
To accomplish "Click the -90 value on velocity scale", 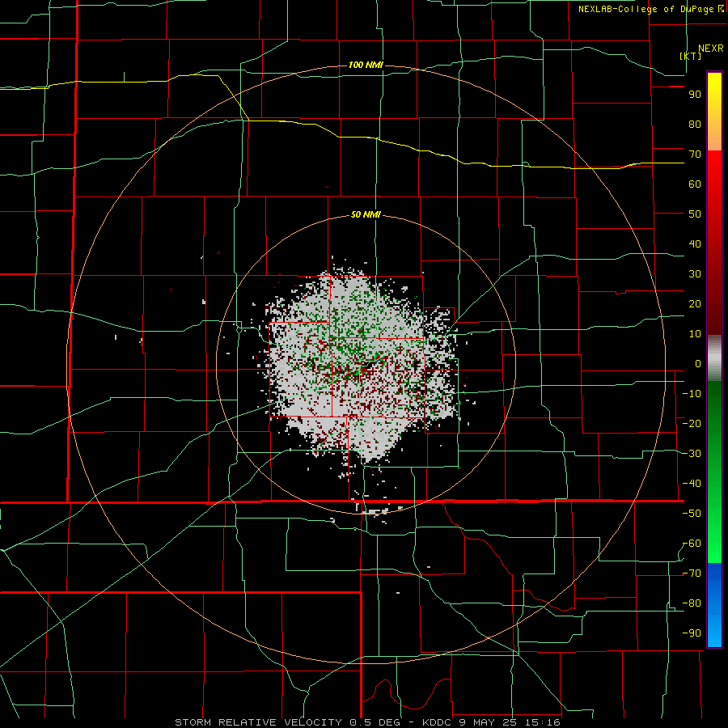I will 692,633.
